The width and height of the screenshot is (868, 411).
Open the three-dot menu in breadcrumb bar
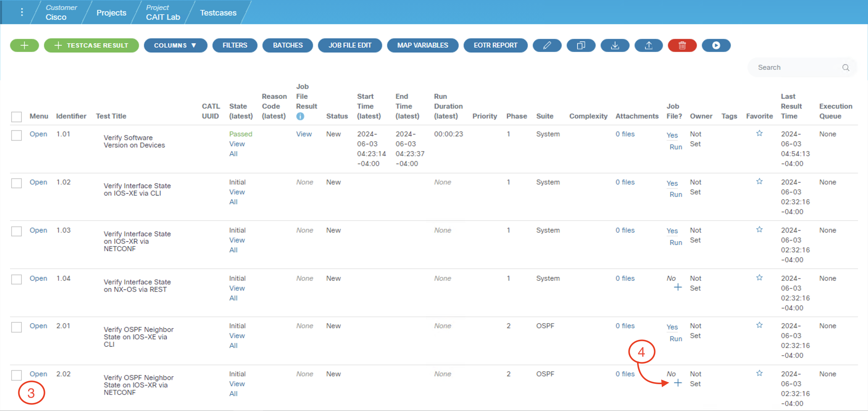tap(22, 12)
